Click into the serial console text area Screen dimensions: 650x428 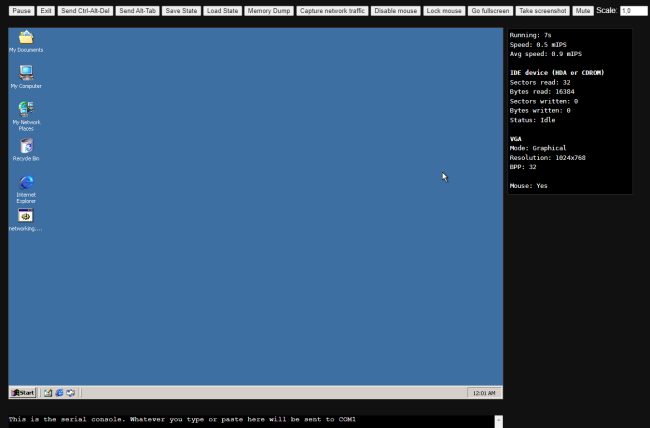point(251,421)
